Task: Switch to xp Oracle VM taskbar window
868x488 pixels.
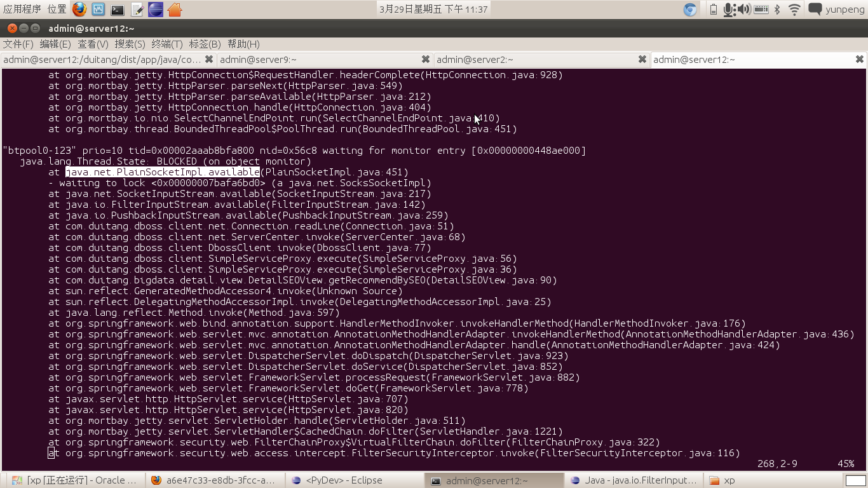Action: click(x=75, y=480)
